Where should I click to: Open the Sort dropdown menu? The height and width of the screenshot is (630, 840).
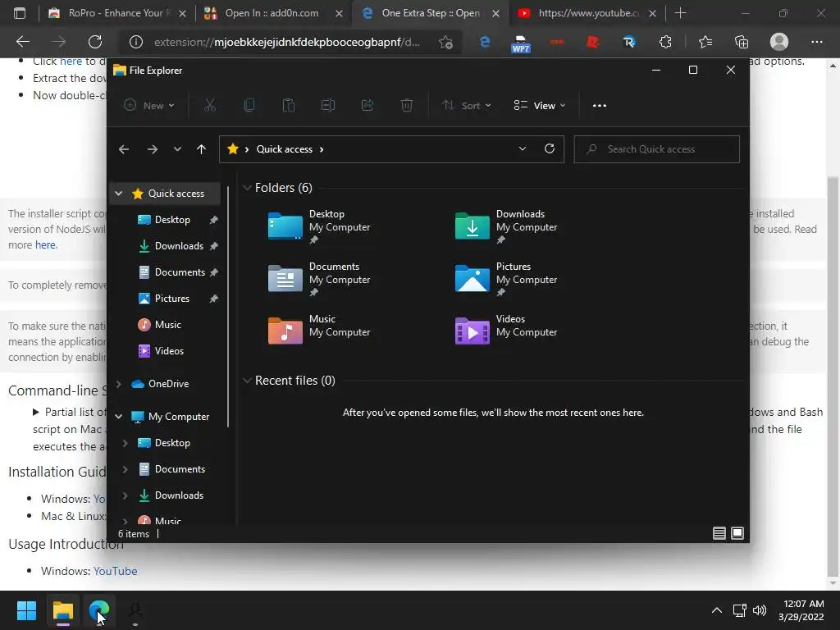[466, 106]
